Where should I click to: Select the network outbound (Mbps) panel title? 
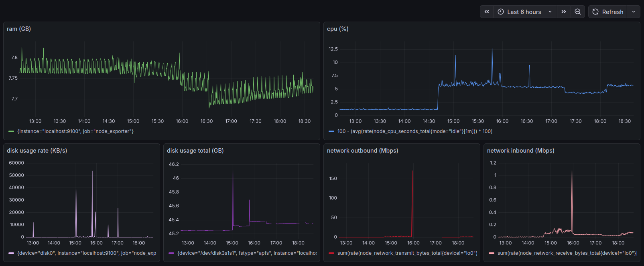(362, 151)
